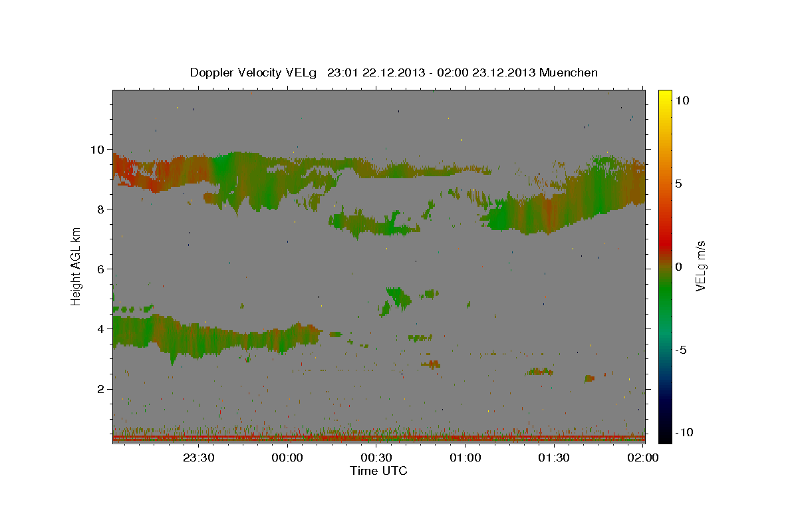Click colorbar value label 5
This screenshot has height=532, width=798.
pyautogui.click(x=679, y=184)
